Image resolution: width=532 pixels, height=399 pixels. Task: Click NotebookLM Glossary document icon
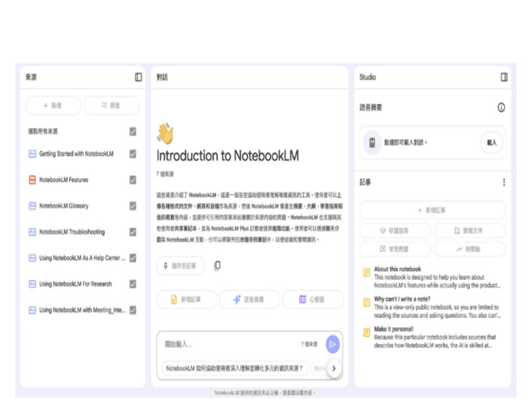(32, 206)
